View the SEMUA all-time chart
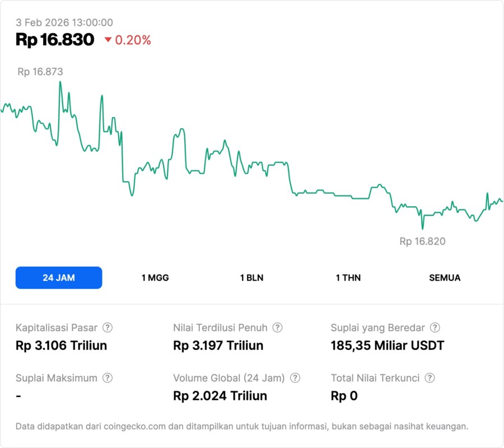 click(445, 278)
